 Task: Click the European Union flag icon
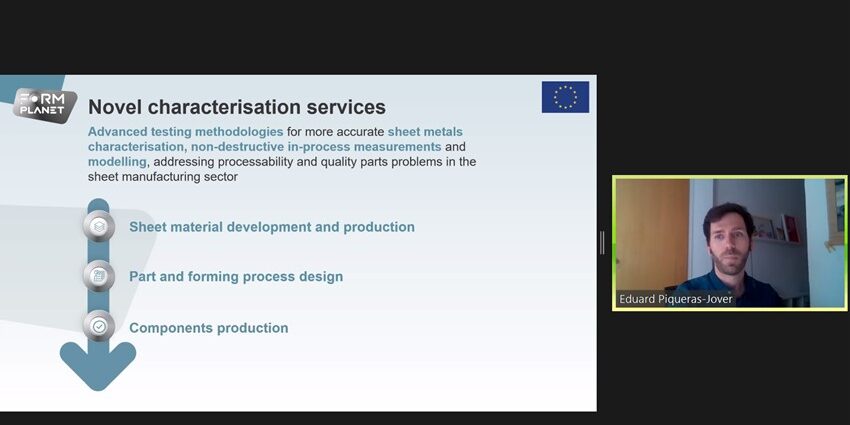pyautogui.click(x=565, y=97)
